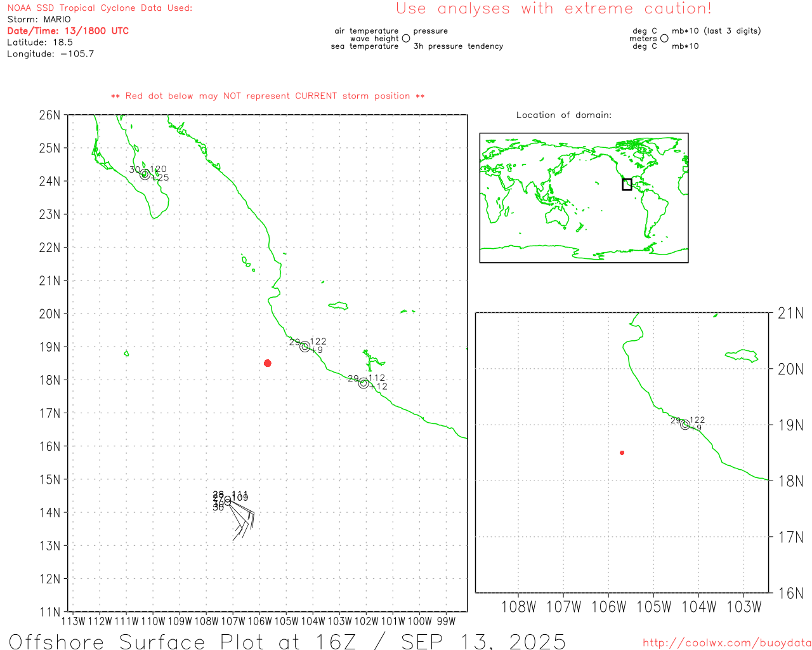This screenshot has height=650, width=812.
Task: Click the '21N' label on the inset map axis
Action: (x=790, y=313)
